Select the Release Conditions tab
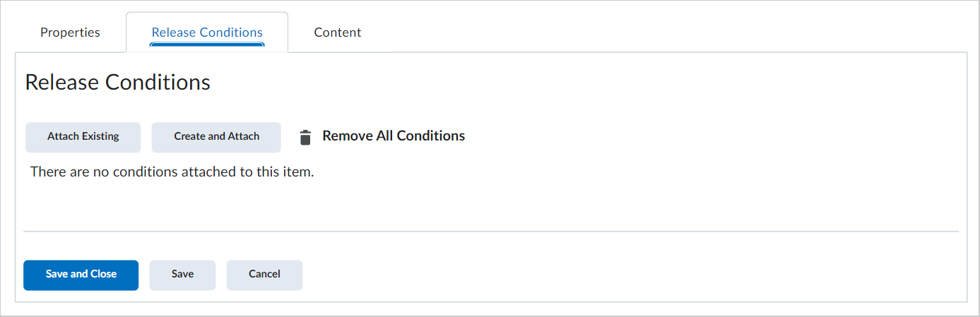 [207, 32]
